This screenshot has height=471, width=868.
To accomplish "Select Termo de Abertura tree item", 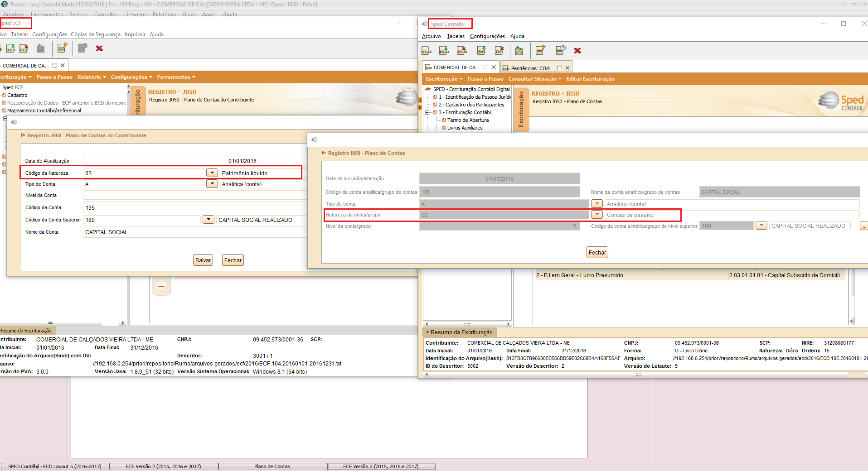I will click(468, 120).
